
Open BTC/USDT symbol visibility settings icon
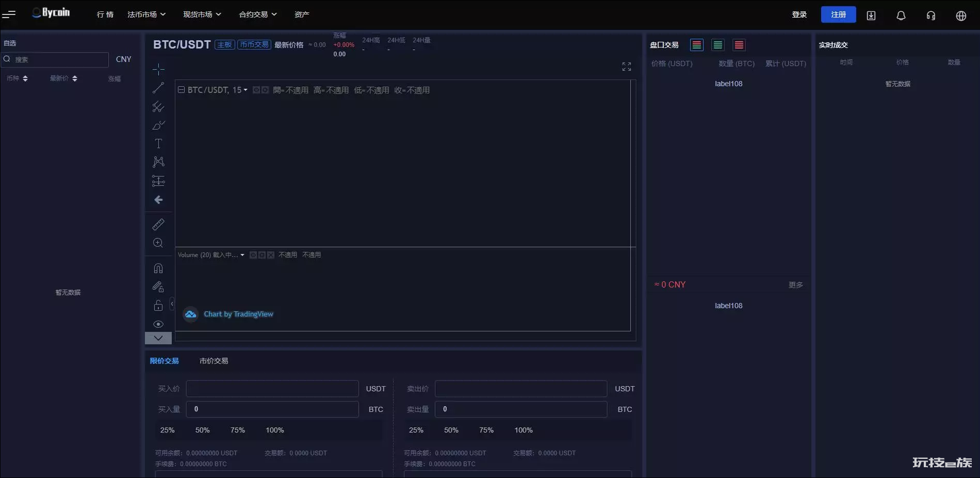pyautogui.click(x=256, y=90)
